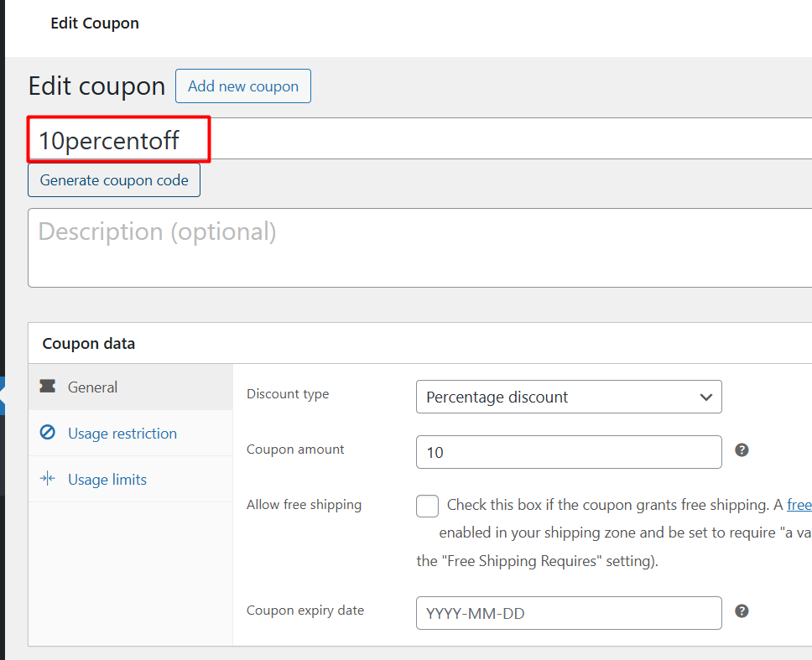
Task: Focus the Description (optional) text area
Action: pos(419,247)
